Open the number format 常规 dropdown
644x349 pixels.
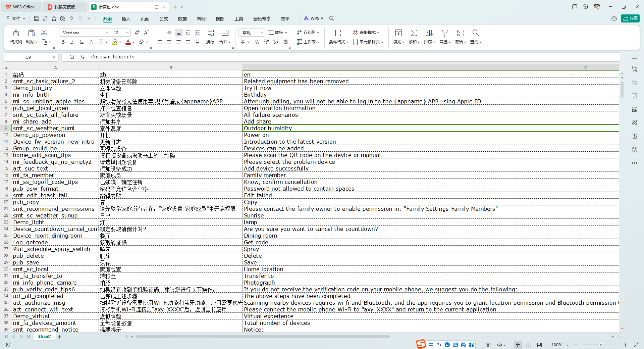(x=262, y=33)
